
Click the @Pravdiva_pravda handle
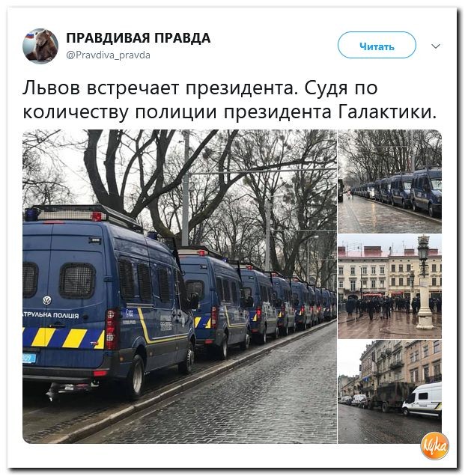click(x=108, y=55)
